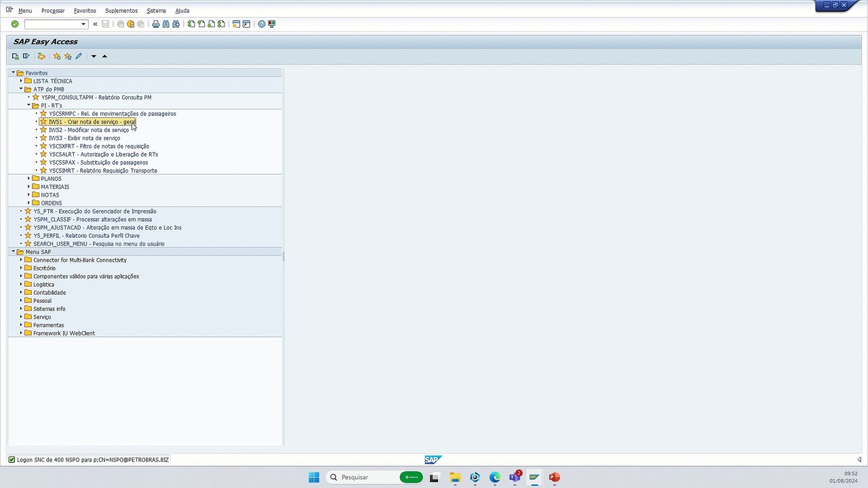Click the Find binoculars icon
868x488 pixels.
[165, 24]
